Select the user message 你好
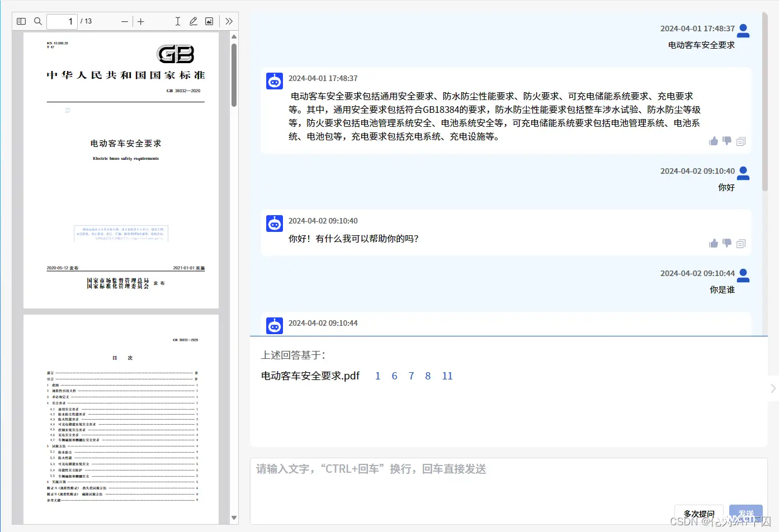779x532 pixels. 726,187
